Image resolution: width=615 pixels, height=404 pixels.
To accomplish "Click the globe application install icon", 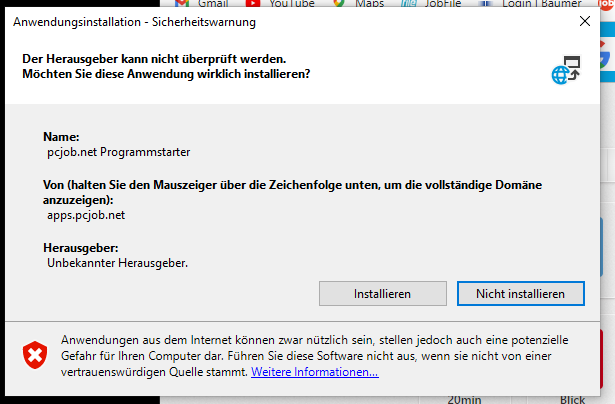I will click(566, 70).
